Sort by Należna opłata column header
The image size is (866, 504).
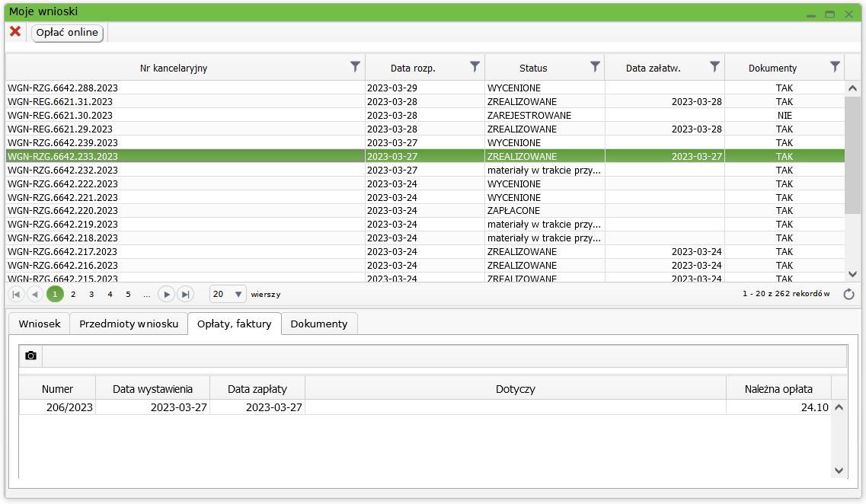[x=778, y=389]
